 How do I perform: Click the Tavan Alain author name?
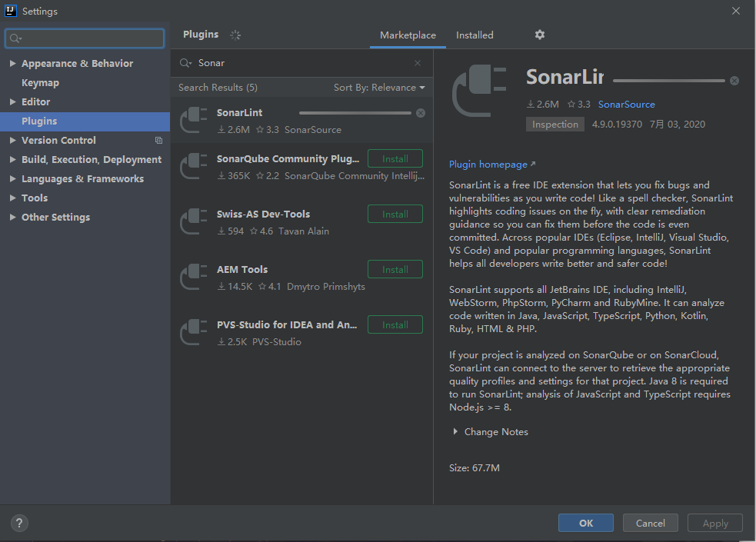pos(304,231)
